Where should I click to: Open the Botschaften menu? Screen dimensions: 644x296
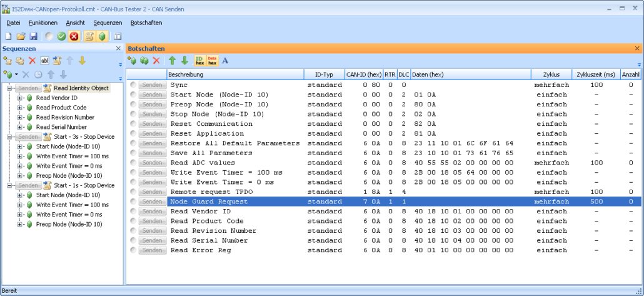146,23
